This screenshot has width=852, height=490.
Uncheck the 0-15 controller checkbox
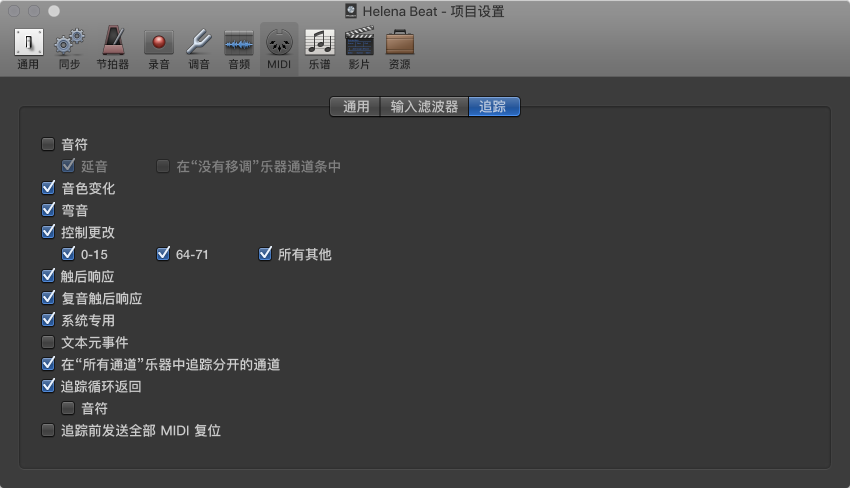(x=68, y=254)
